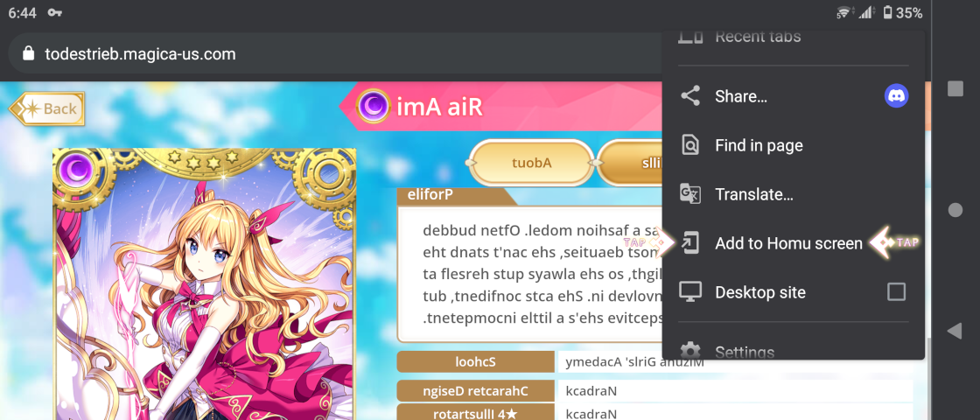Tap the Desktop site monitor icon

[x=690, y=292]
